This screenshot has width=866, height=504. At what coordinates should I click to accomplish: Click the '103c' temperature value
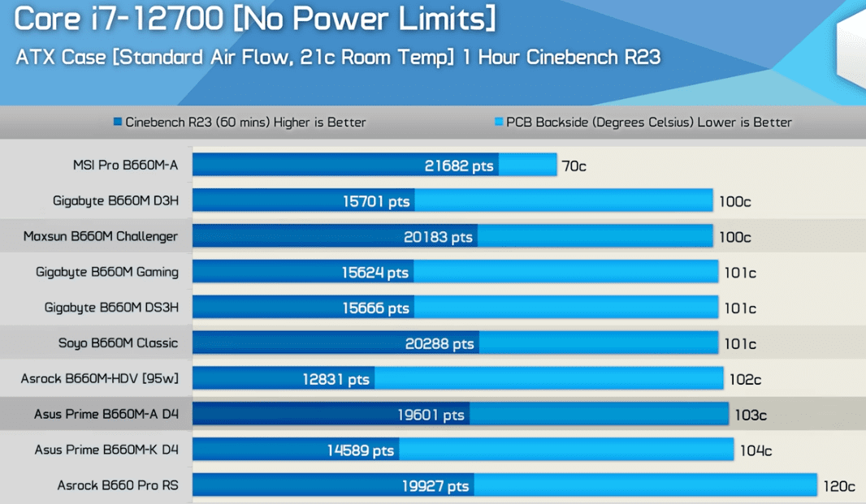[751, 415]
